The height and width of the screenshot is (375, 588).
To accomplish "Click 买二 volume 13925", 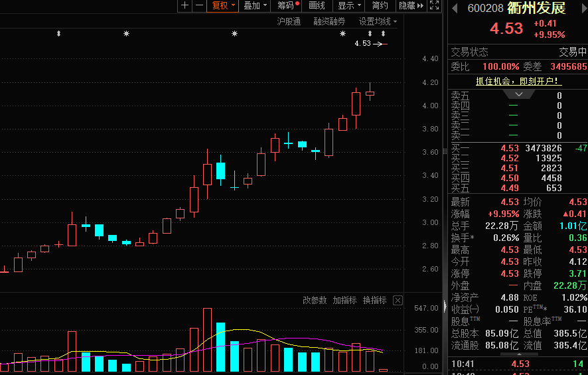I will pyautogui.click(x=549, y=158).
